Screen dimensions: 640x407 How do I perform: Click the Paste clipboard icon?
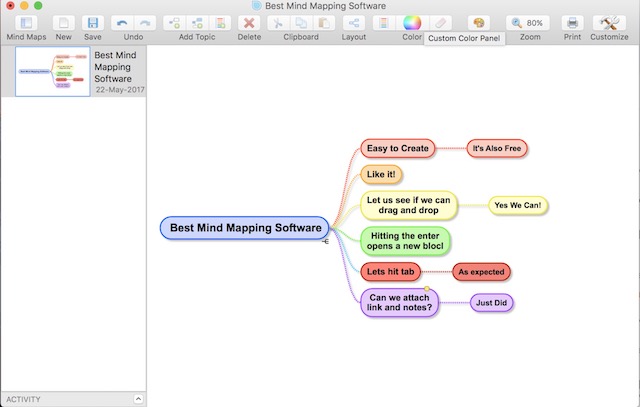pyautogui.click(x=324, y=23)
